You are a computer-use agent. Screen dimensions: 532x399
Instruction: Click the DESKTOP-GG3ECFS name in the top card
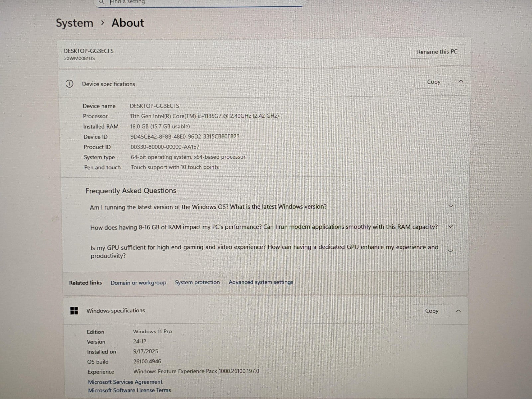(89, 51)
